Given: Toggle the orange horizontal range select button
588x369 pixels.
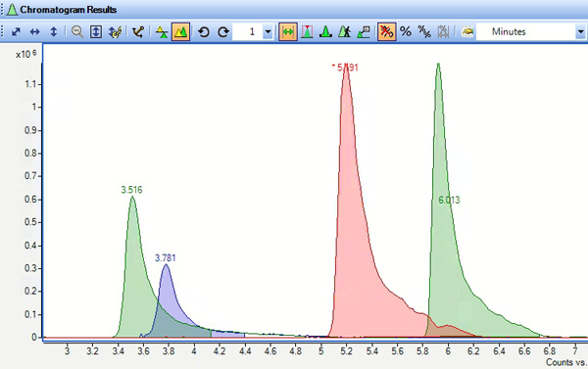Looking at the screenshot, I should point(287,31).
